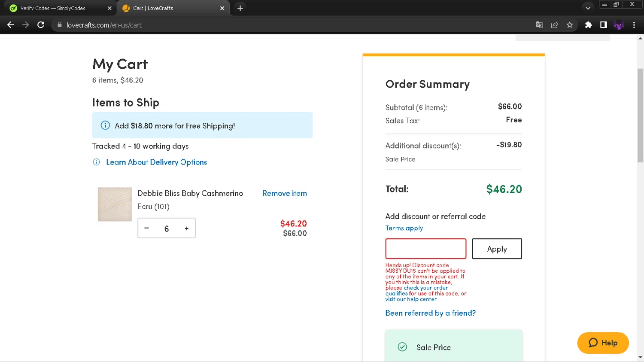Reload the LoveCrafts cart page
Viewport: 644px width, 362px height.
tap(41, 25)
